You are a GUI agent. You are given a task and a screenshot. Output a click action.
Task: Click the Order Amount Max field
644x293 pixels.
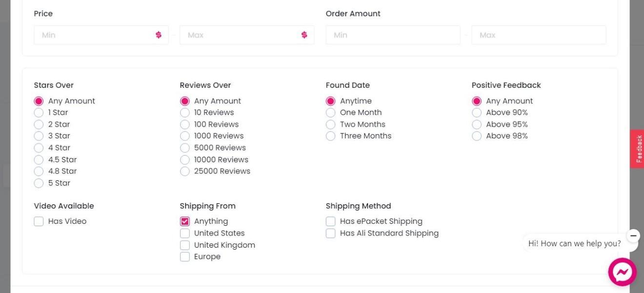[539, 35]
